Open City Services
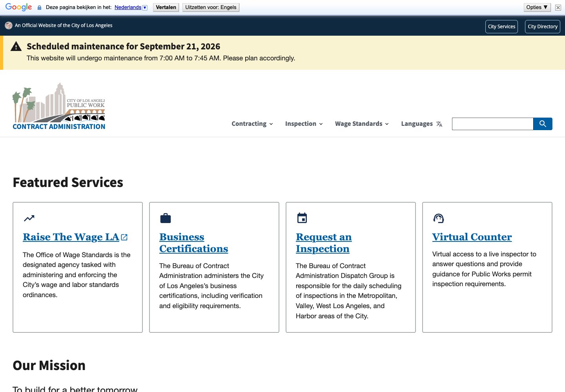The image size is (565, 392). pos(501,27)
